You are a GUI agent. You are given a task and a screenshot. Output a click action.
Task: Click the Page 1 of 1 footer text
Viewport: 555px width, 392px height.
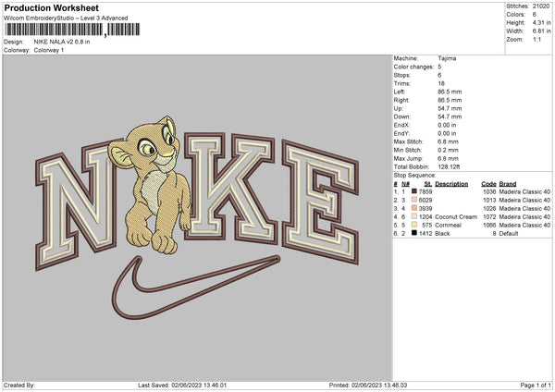click(x=536, y=385)
